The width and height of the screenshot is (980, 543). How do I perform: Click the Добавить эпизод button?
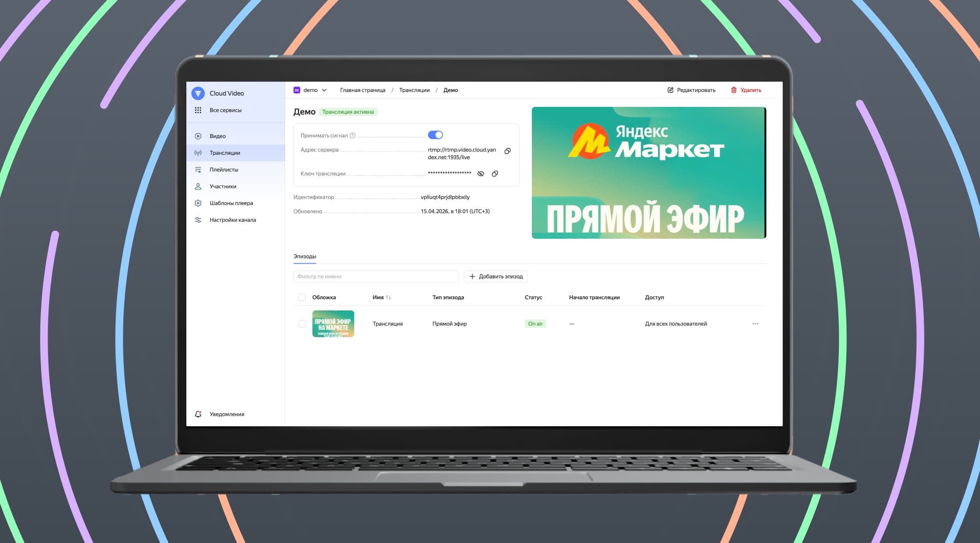click(496, 276)
